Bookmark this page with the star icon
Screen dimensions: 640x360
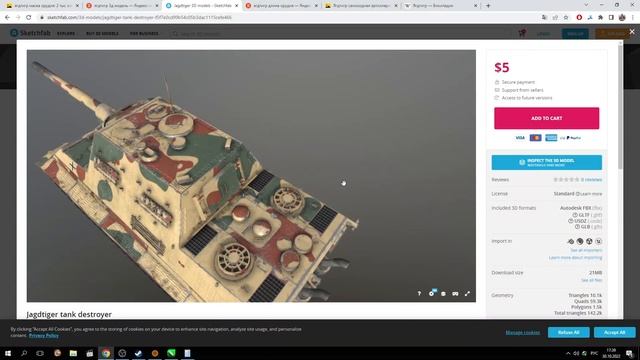[x=566, y=18]
